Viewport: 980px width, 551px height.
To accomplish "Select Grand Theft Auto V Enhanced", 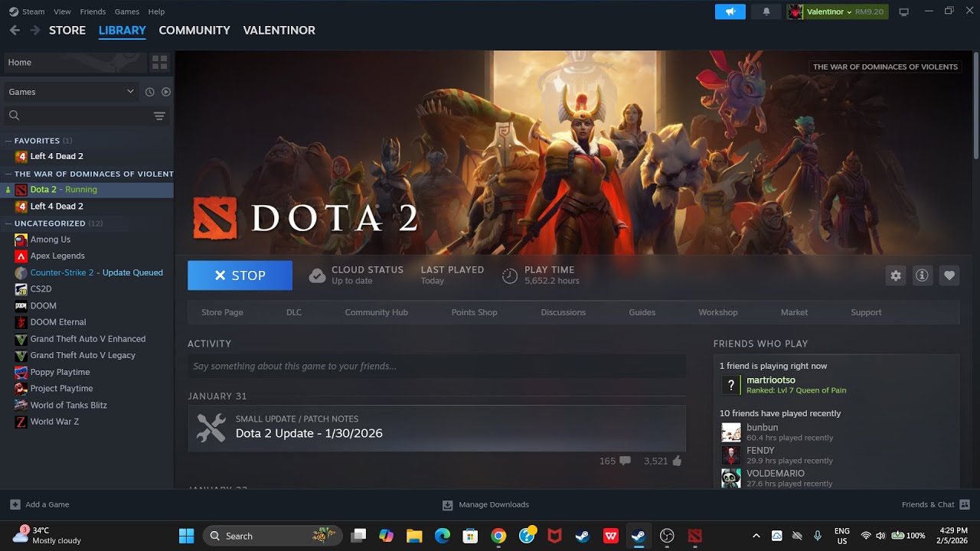I will tap(87, 339).
